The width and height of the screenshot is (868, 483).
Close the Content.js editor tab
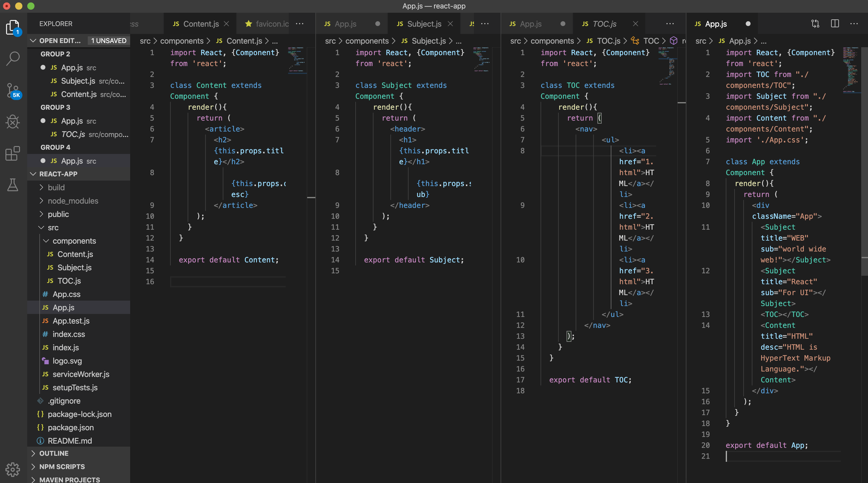226,24
